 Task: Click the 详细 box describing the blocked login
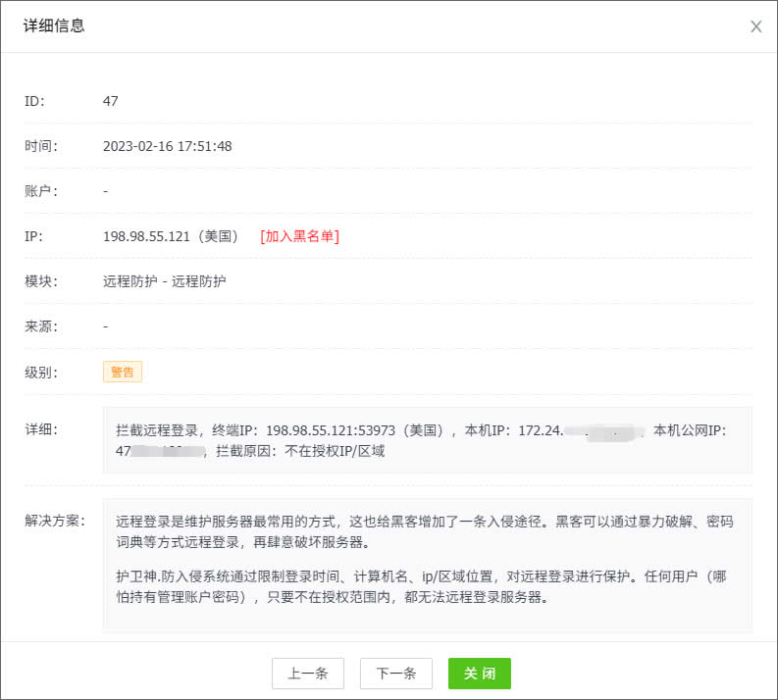point(427,440)
